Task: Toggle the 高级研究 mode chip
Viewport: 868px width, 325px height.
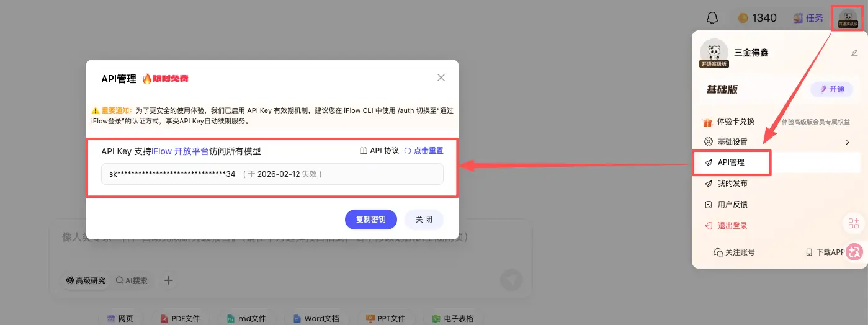Action: 86,280
